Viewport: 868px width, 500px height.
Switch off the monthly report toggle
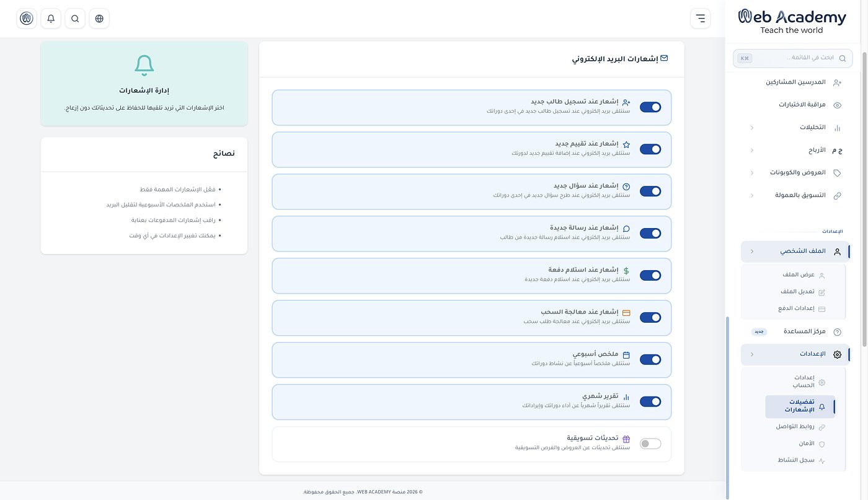coord(650,401)
